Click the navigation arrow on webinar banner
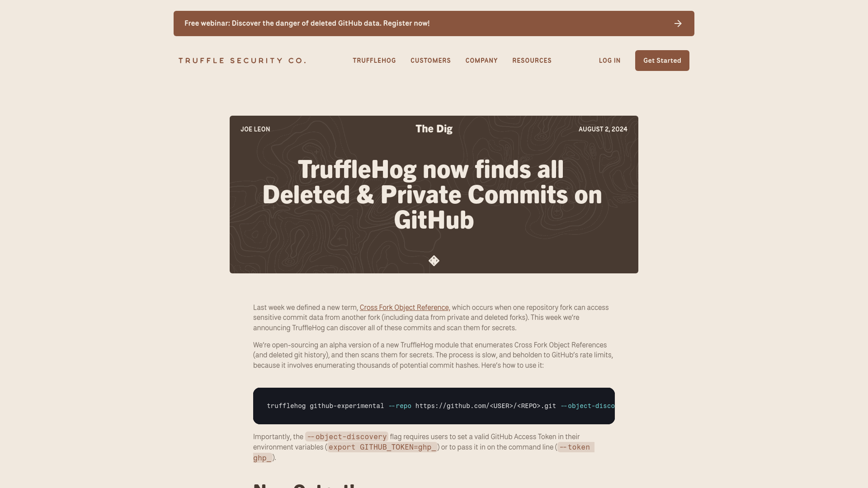This screenshot has width=868, height=488. pos(679,23)
